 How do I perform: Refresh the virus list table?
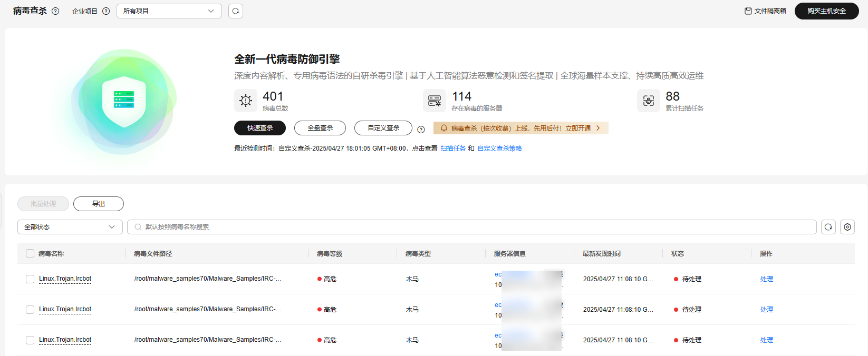828,227
